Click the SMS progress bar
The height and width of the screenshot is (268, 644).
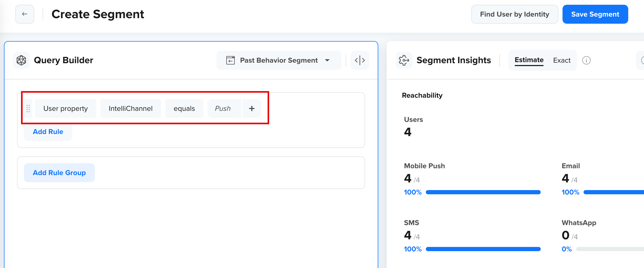(x=483, y=249)
